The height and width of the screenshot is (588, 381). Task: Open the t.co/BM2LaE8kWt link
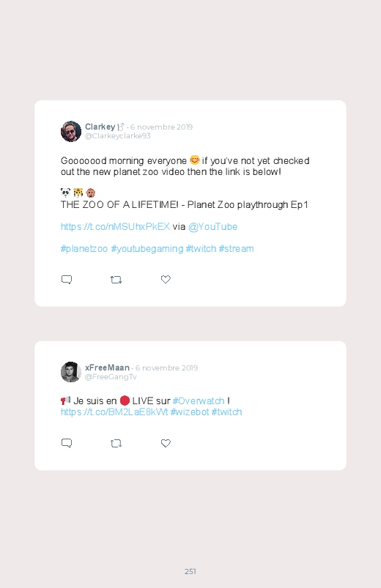[114, 412]
